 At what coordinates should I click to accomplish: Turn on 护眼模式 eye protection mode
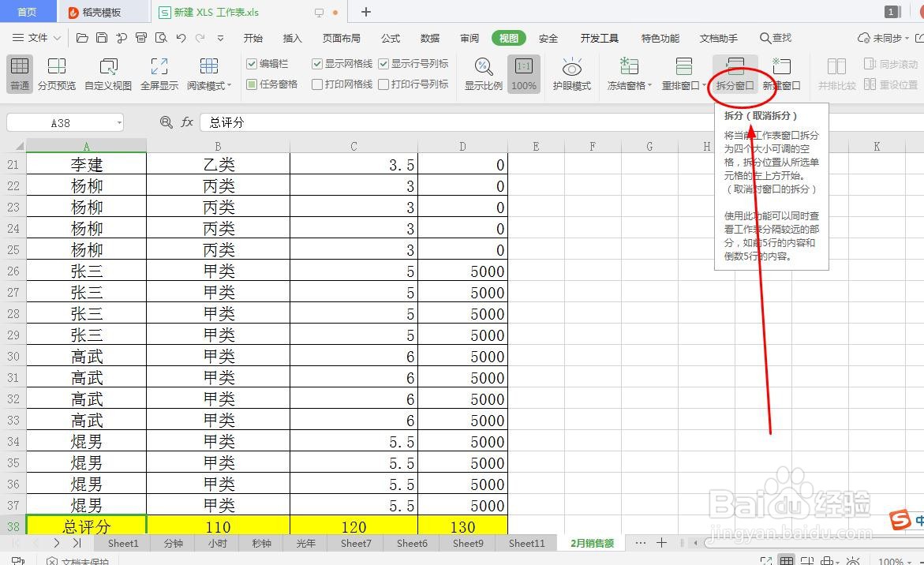pos(571,73)
